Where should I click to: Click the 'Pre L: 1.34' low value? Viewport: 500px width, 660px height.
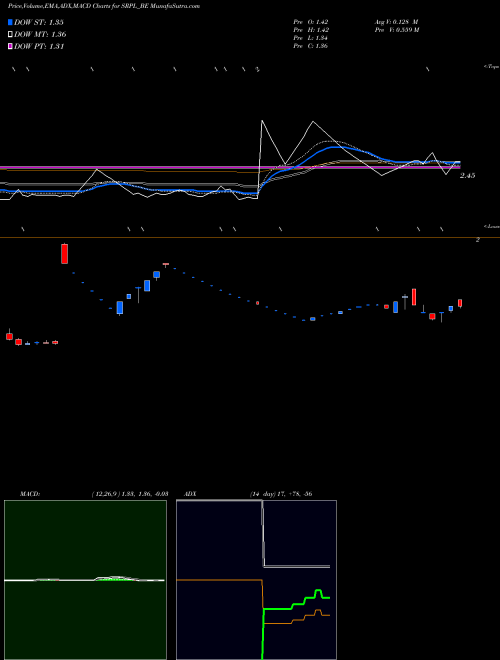311,38
